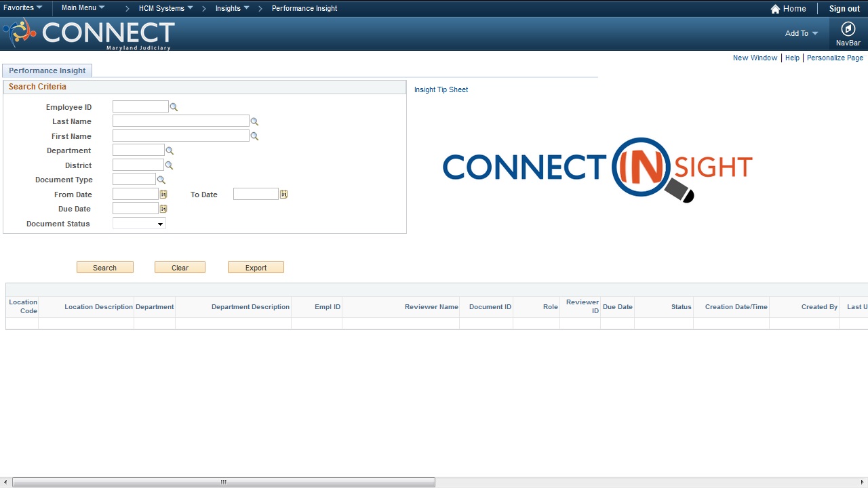Focus the From Date input field
Viewport: 868px width, 488px height.
pos(136,194)
